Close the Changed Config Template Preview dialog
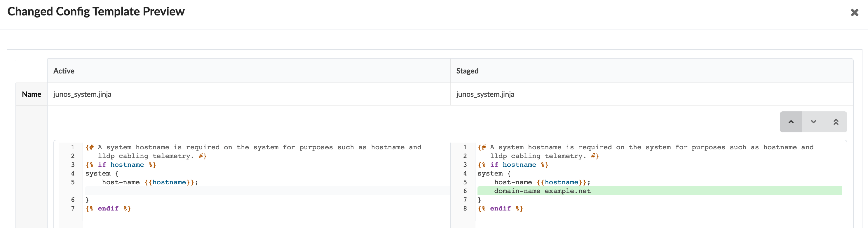Image resolution: width=868 pixels, height=228 pixels. click(854, 13)
